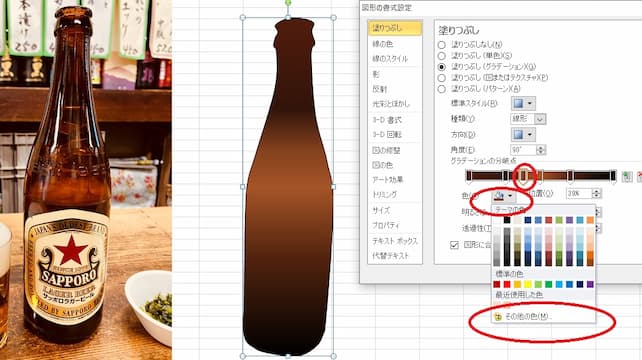Click the right-middle sizing handle of bottle shape
The width and height of the screenshot is (642, 360).
point(333,187)
